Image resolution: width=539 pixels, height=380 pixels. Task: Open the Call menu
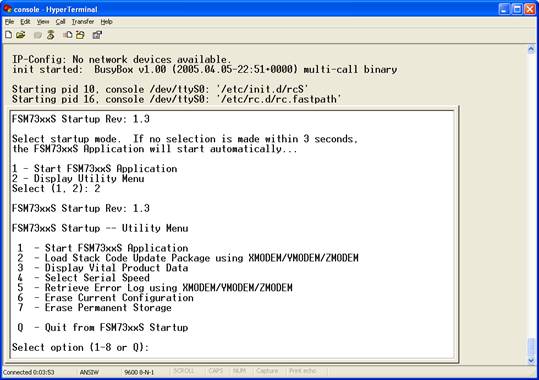(x=60, y=22)
